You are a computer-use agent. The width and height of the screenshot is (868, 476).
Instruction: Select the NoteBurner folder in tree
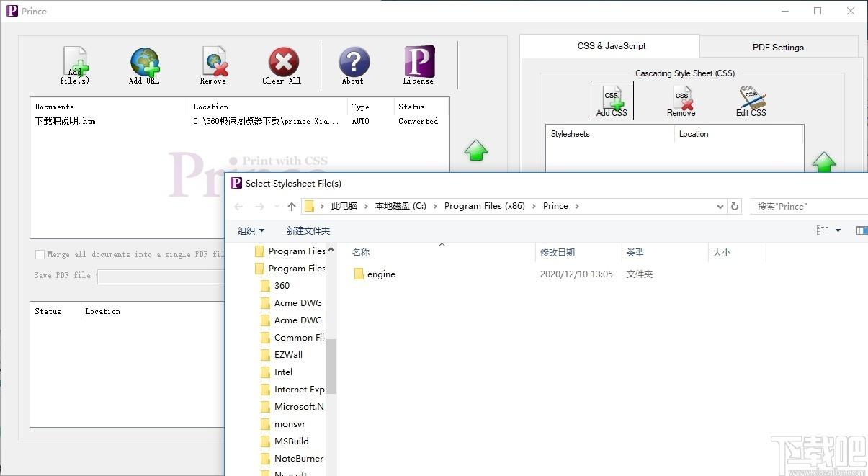(x=298, y=459)
